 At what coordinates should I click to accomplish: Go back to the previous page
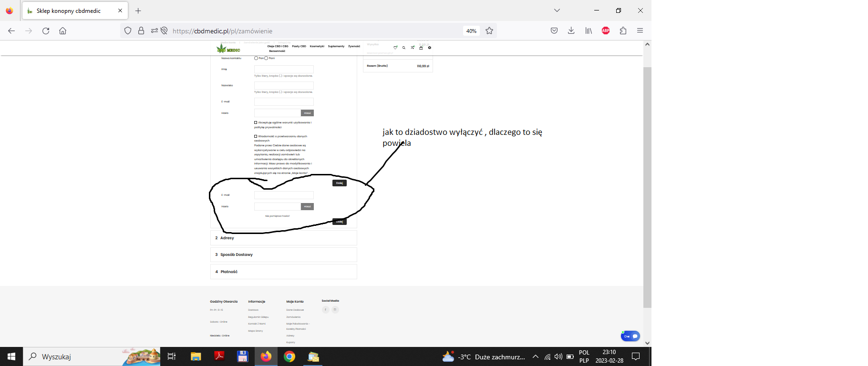point(11,30)
